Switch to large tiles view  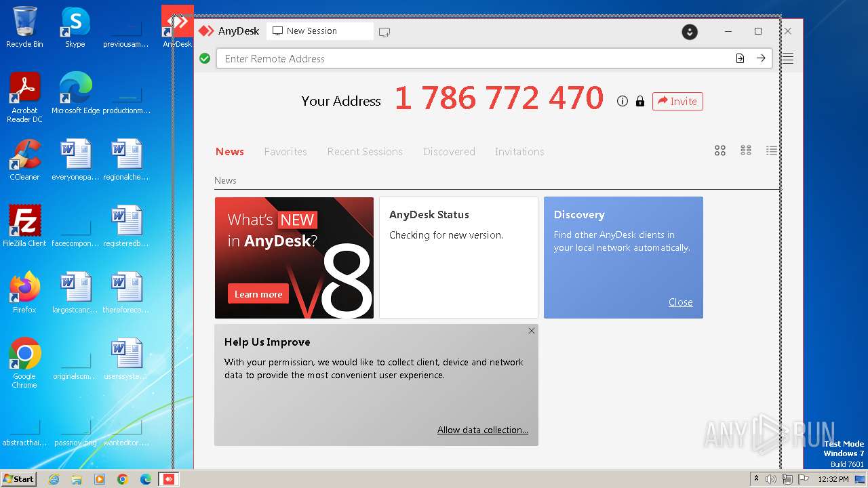click(x=720, y=150)
